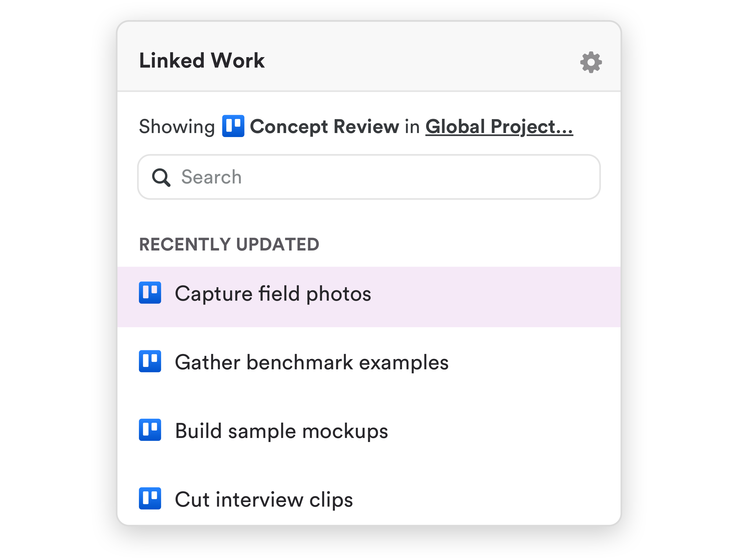Image resolution: width=738 pixels, height=560 pixels.
Task: Select the Trello card icon beside Capture field photos
Action: tap(150, 293)
